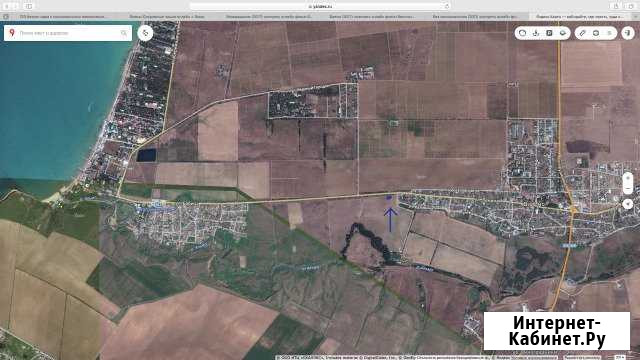Click the my location arrow button
This screenshot has height=360, width=640.
[628, 204]
